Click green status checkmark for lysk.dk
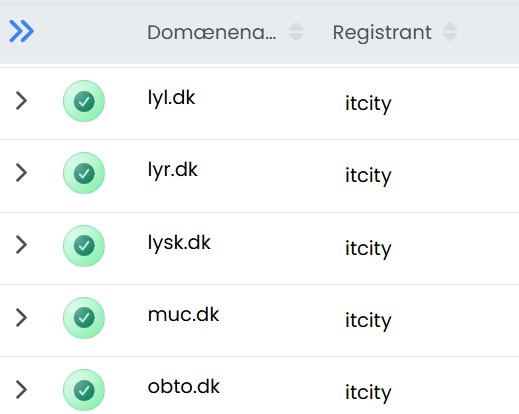The image size is (519, 414). [x=84, y=246]
